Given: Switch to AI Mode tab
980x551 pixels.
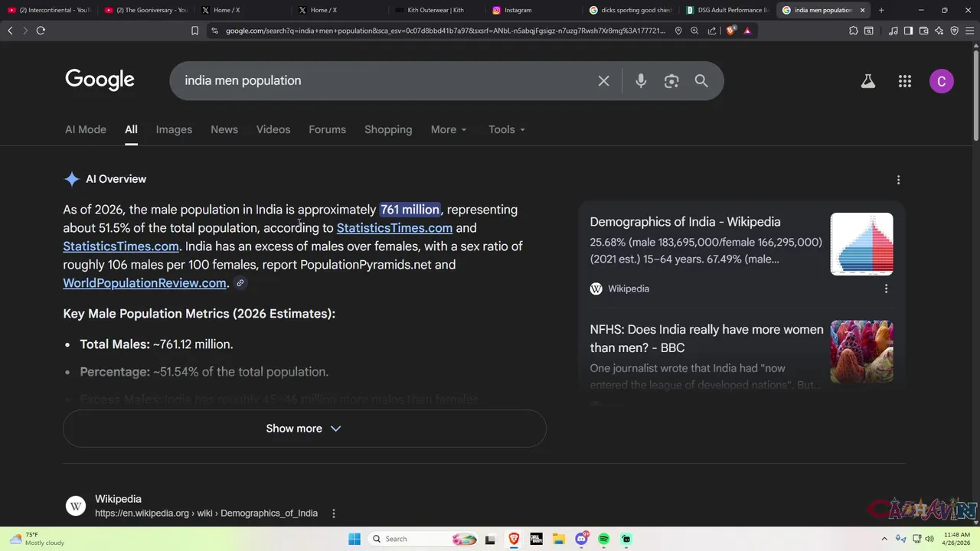Looking at the screenshot, I should coord(86,129).
